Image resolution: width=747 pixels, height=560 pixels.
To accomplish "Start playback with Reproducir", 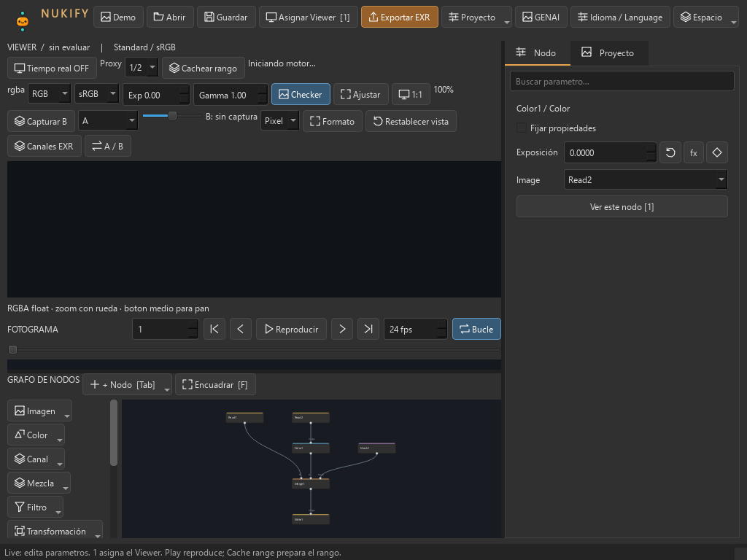I will tap(291, 329).
